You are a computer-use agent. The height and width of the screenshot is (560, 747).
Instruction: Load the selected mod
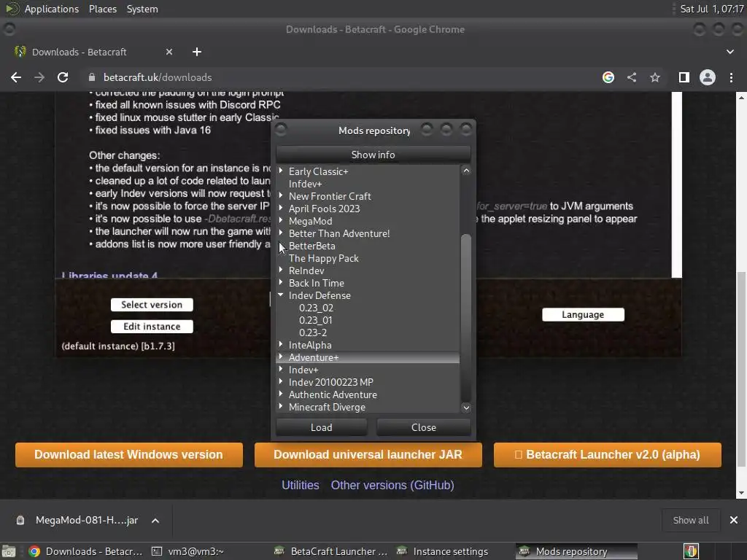pos(322,427)
